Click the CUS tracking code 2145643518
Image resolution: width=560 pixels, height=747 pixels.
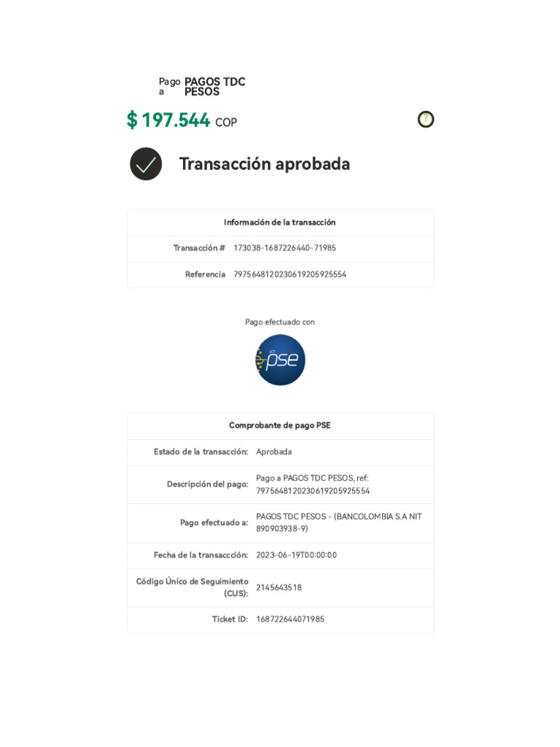tap(279, 587)
